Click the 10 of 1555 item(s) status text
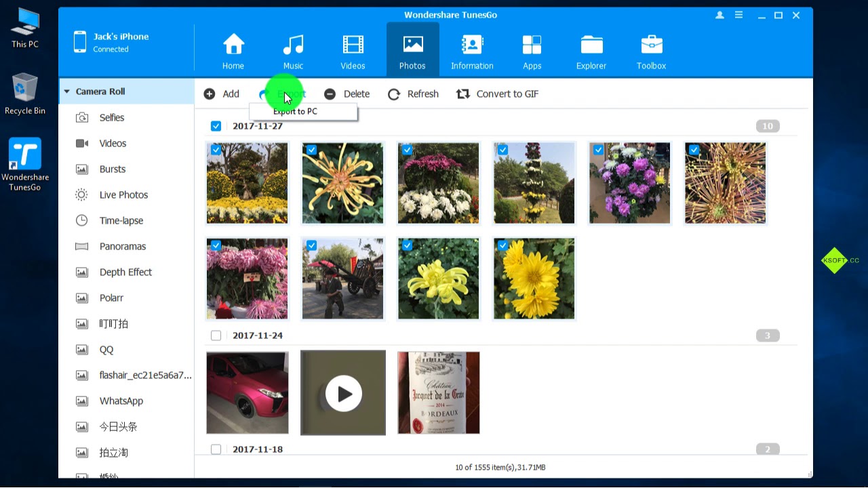Viewport: 868px width, 488px height. coord(500,468)
